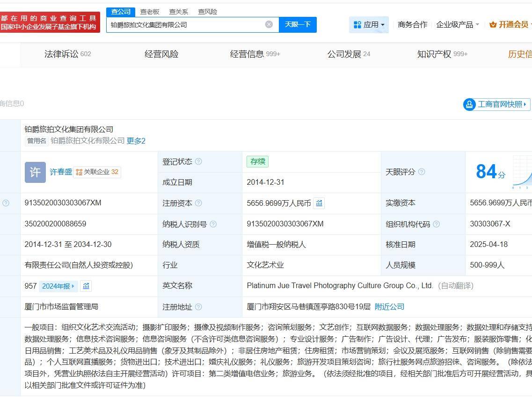
Task: Click the help icon next to 组织机构代码
Action: (x=437, y=224)
